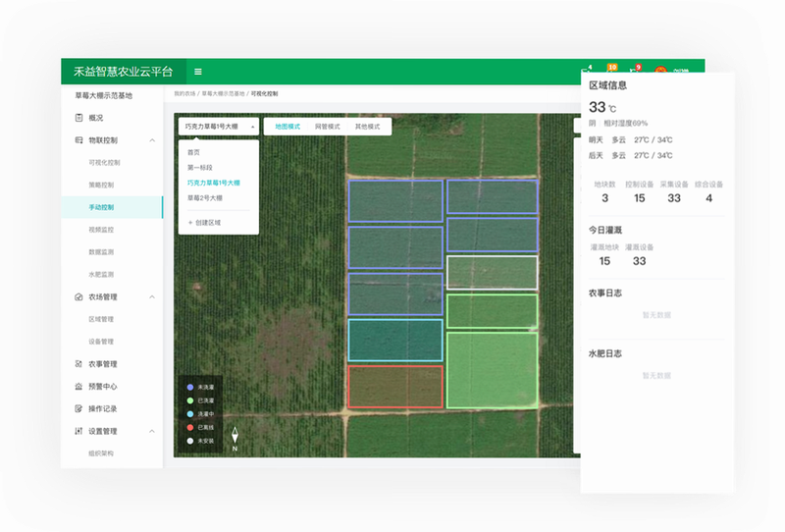Open 可视化控制 submenu item

[104, 162]
